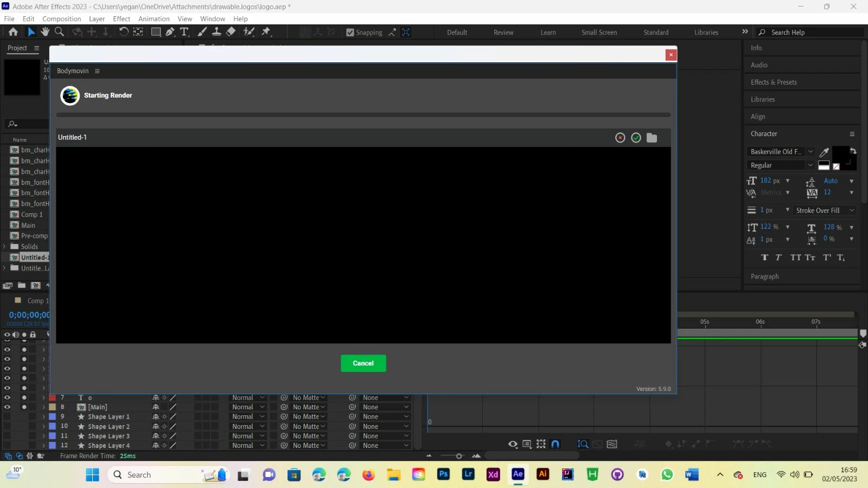This screenshot has height=488, width=868.
Task: Open destination folder icon for Untitled-1
Action: 652,138
